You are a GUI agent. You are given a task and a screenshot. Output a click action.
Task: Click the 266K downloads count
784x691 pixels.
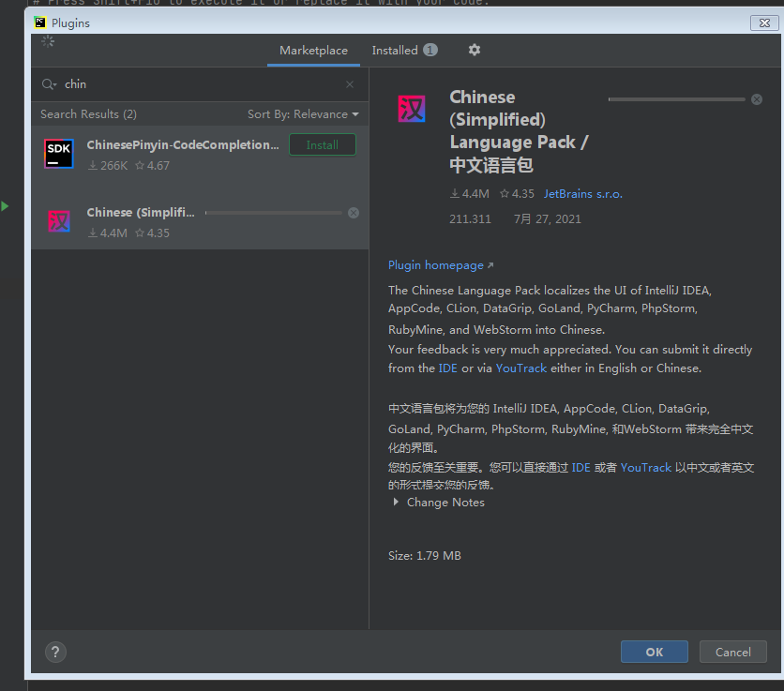pos(108,166)
